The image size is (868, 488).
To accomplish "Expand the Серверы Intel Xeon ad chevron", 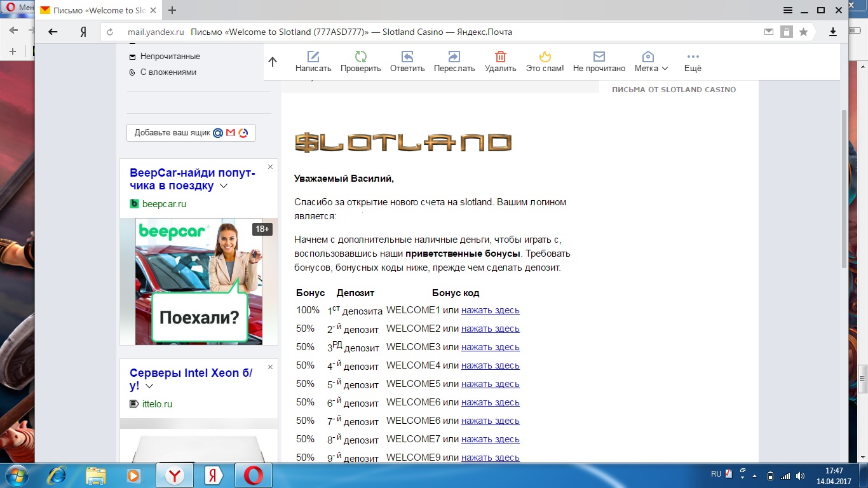I will pos(149,386).
